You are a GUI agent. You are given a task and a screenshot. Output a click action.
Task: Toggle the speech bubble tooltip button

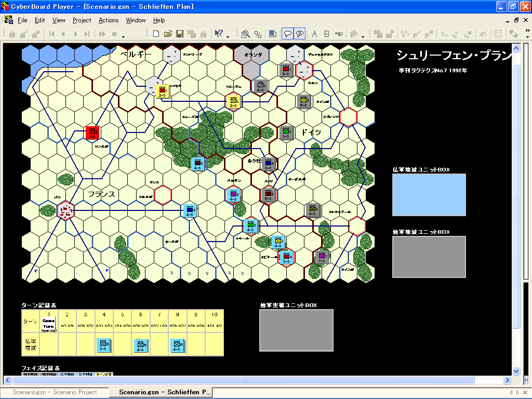287,34
